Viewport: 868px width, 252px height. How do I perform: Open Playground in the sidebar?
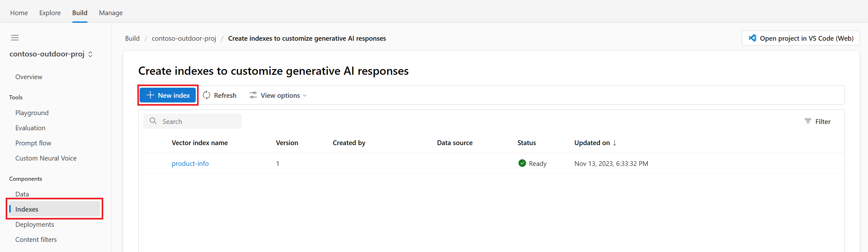[32, 113]
